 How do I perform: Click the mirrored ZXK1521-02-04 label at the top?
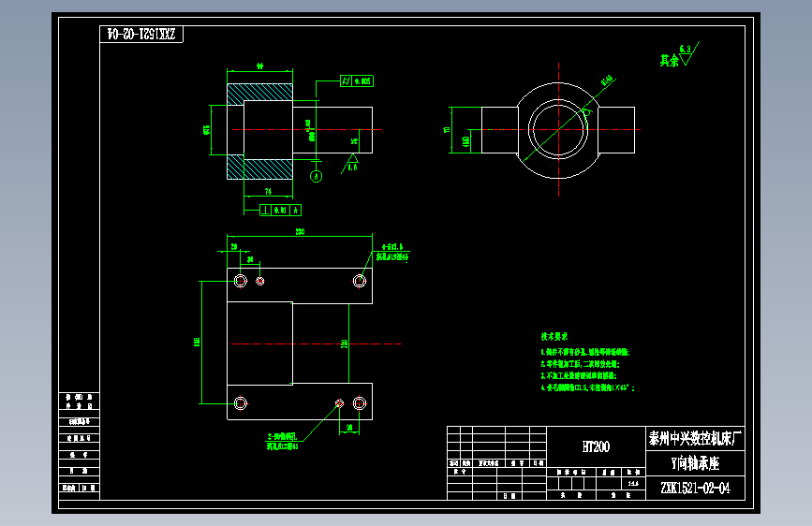coord(140,35)
